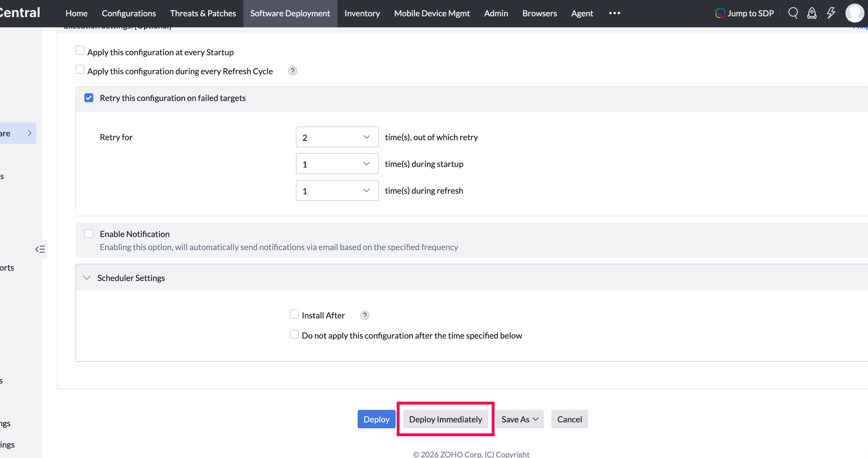Open the rocket quick-launch icon

click(812, 13)
